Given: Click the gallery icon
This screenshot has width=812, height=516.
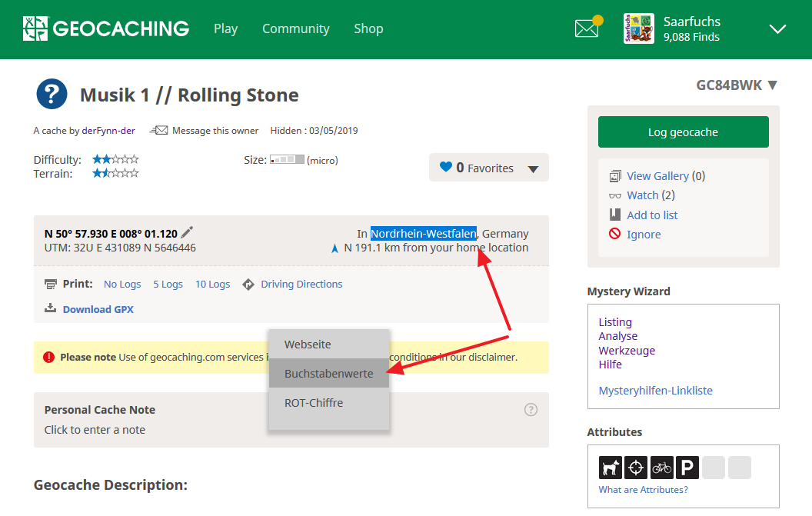Looking at the screenshot, I should (615, 176).
